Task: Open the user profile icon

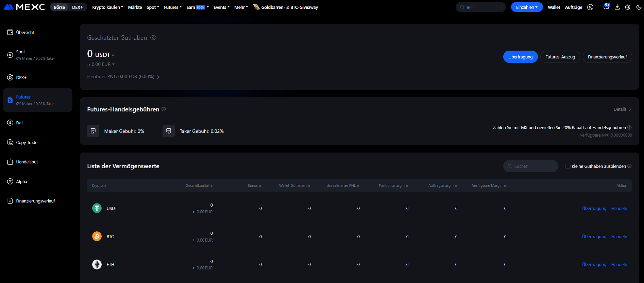Action: 590,7
